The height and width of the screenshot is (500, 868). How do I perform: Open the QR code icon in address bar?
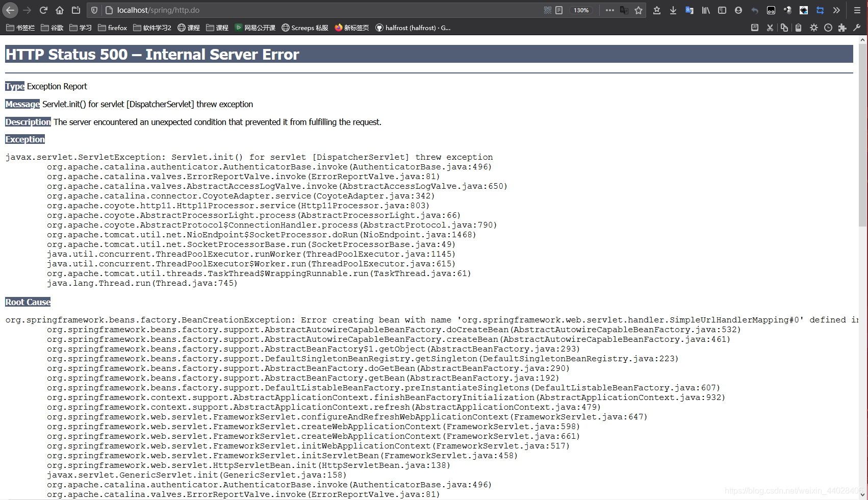click(x=548, y=10)
